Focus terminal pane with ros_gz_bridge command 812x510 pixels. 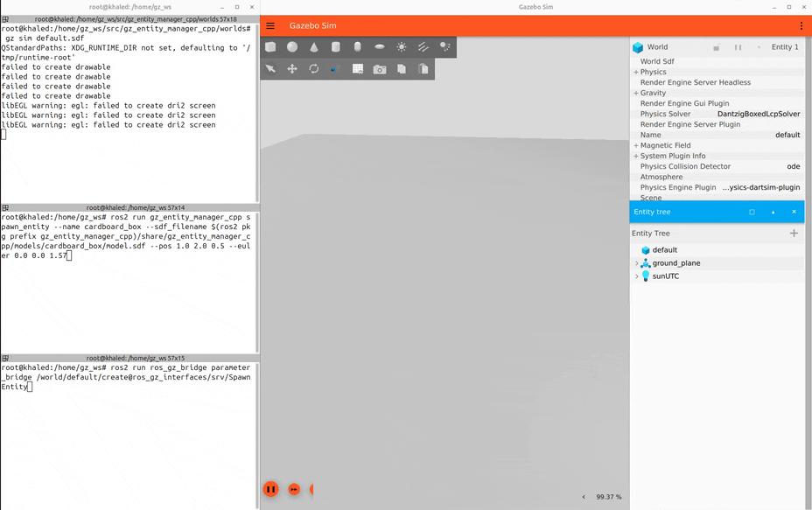pyautogui.click(x=128, y=436)
